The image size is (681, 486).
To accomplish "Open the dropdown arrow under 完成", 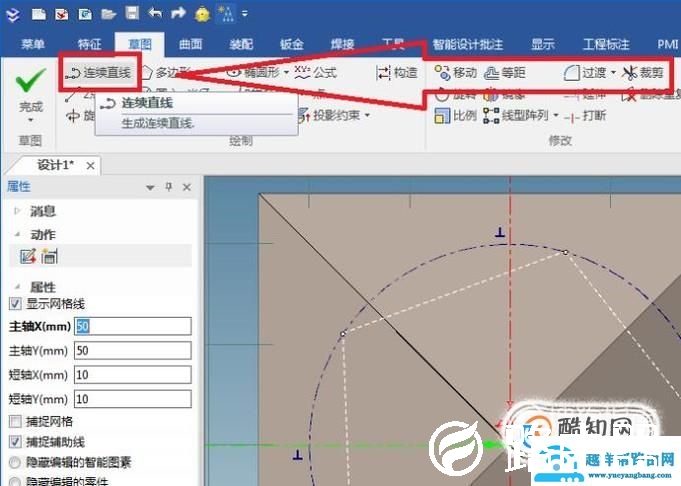I will pos(30,120).
